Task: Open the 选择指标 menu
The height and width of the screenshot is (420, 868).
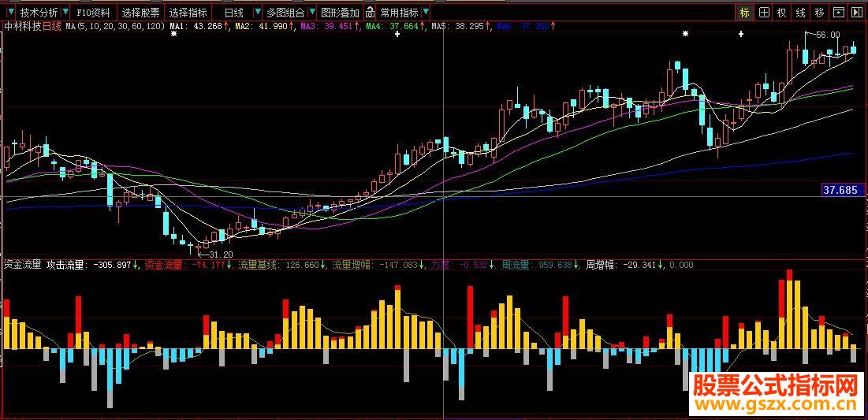Action: pyautogui.click(x=188, y=12)
